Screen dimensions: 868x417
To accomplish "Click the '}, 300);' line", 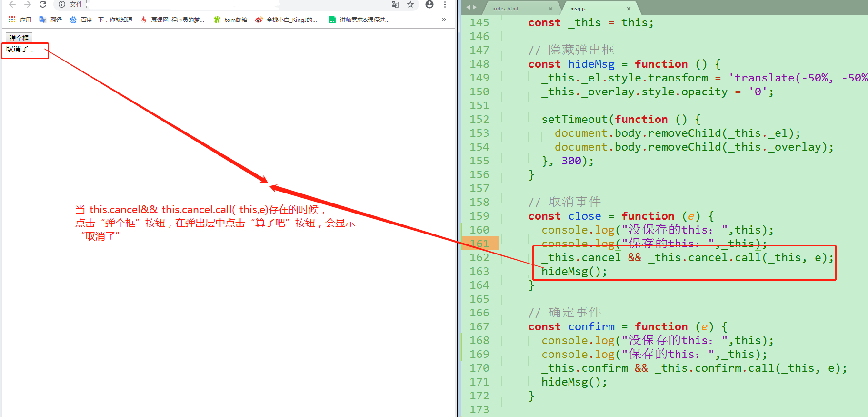I will coord(568,161).
